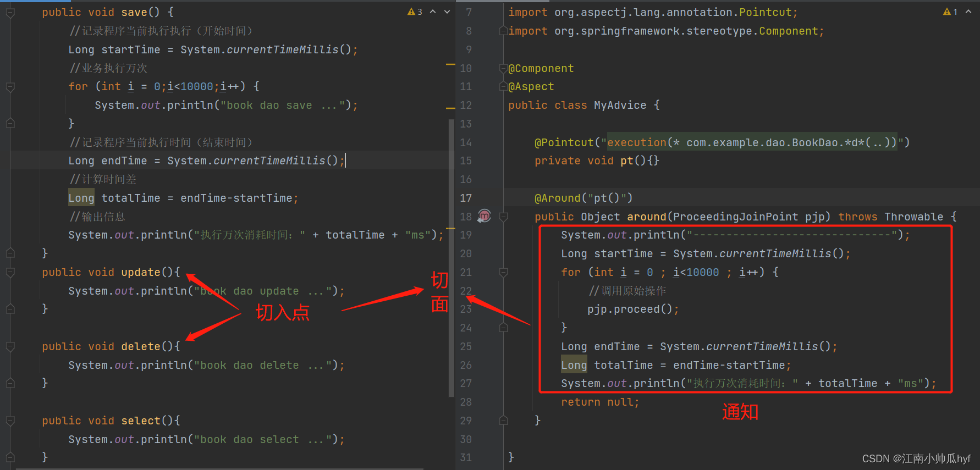The height and width of the screenshot is (470, 980).
Task: Click the left editor vertical scrollbar
Action: pos(452,257)
